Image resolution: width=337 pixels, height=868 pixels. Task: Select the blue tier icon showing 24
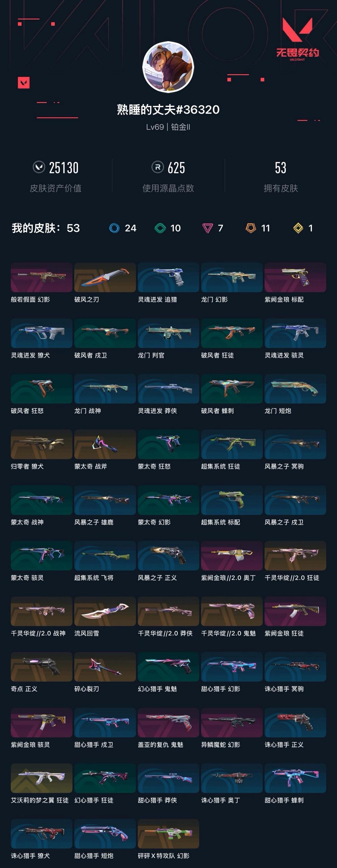click(x=114, y=228)
